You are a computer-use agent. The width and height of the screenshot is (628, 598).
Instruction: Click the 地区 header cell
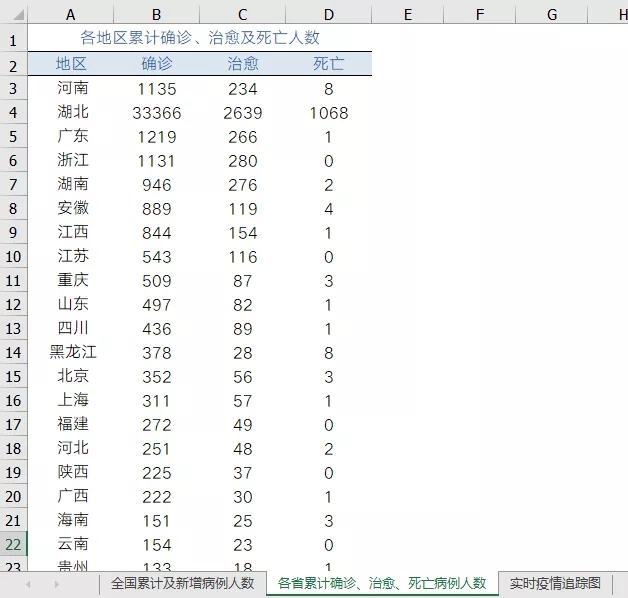tap(71, 64)
